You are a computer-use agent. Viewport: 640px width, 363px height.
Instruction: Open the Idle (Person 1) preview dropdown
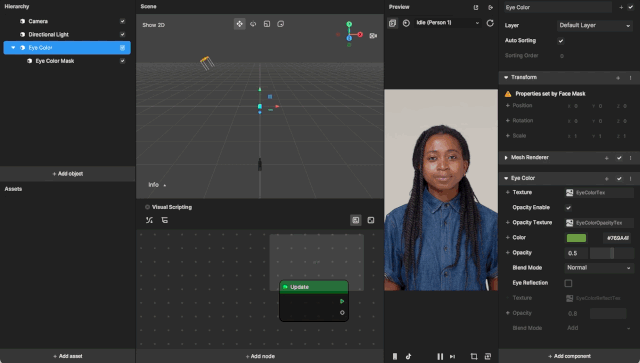pyautogui.click(x=447, y=23)
